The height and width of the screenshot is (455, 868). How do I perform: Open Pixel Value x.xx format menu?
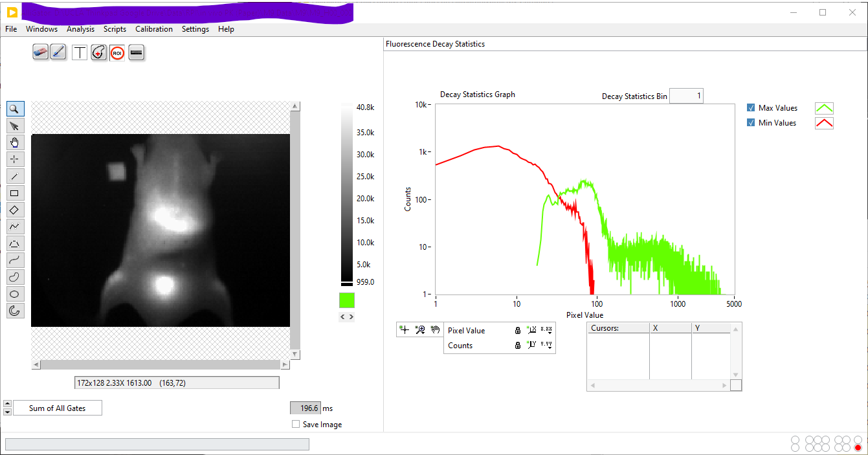(x=546, y=331)
